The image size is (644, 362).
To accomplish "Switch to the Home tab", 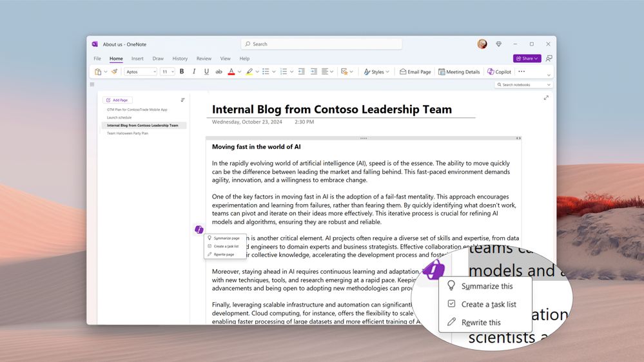I will click(x=116, y=59).
